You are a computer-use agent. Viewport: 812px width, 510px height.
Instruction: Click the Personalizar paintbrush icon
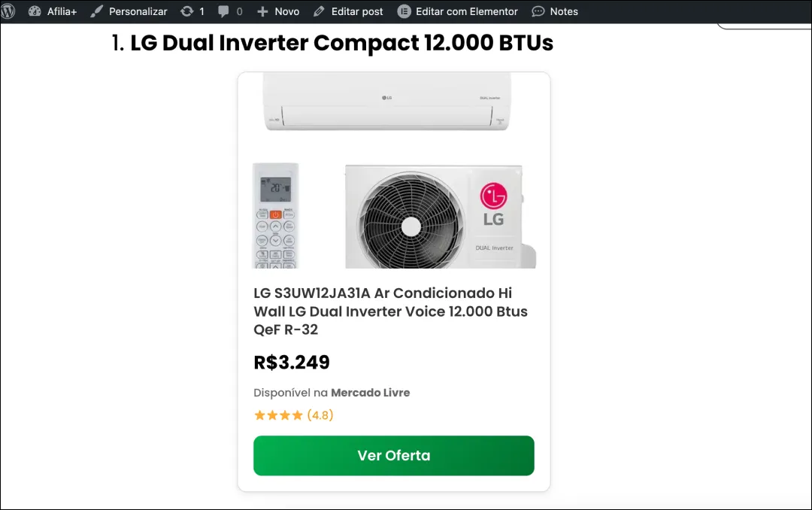(96, 11)
